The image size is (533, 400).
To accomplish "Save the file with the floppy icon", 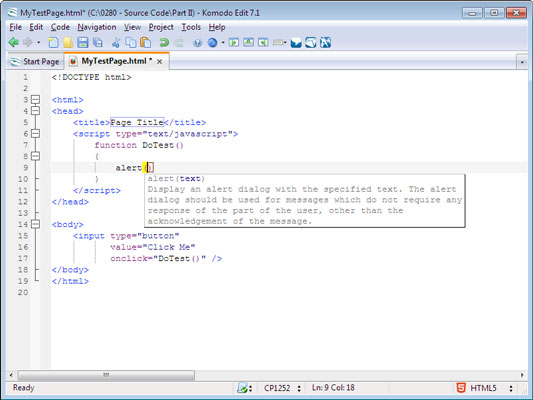I will pos(83,42).
